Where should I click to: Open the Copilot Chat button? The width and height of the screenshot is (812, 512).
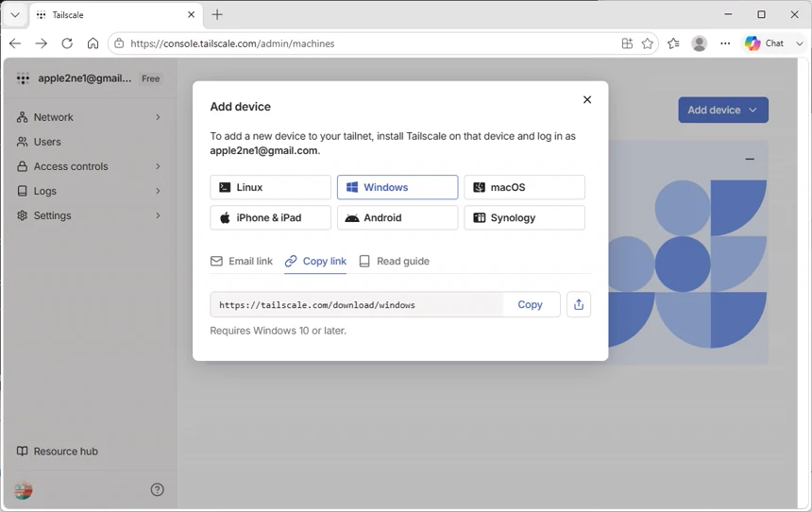pos(765,43)
